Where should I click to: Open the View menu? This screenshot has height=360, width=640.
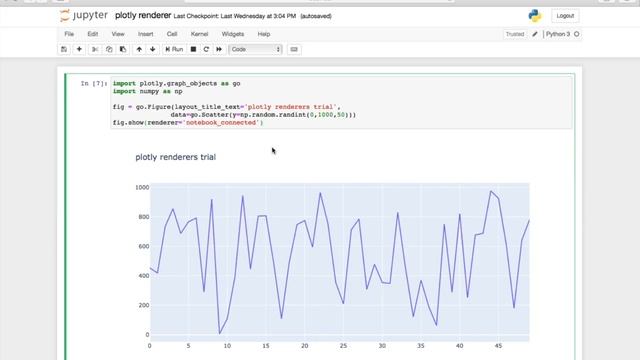(x=118, y=34)
